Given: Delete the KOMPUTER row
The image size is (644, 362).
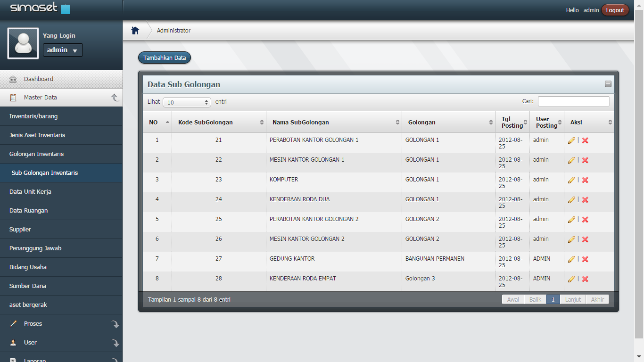Looking at the screenshot, I should [x=585, y=180].
